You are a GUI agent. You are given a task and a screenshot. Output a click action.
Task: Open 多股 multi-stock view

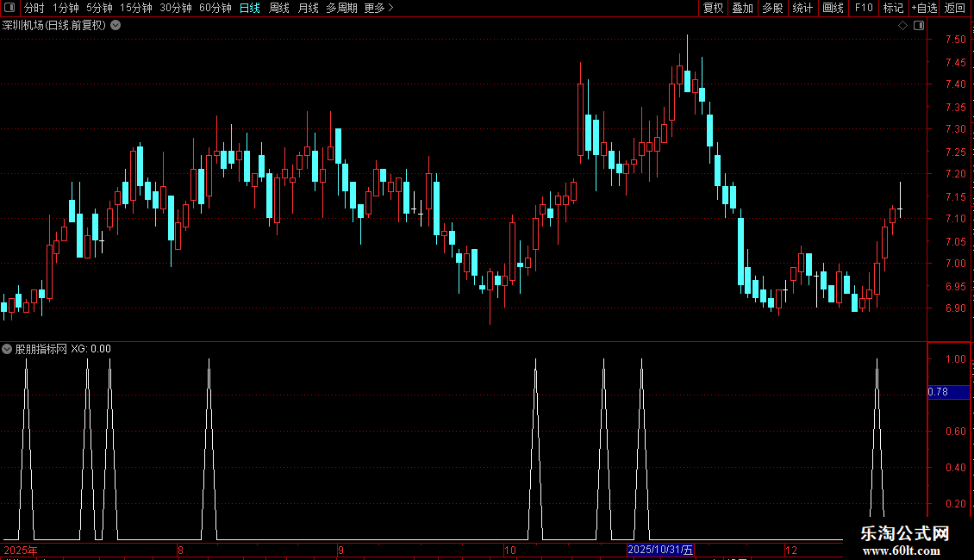772,8
